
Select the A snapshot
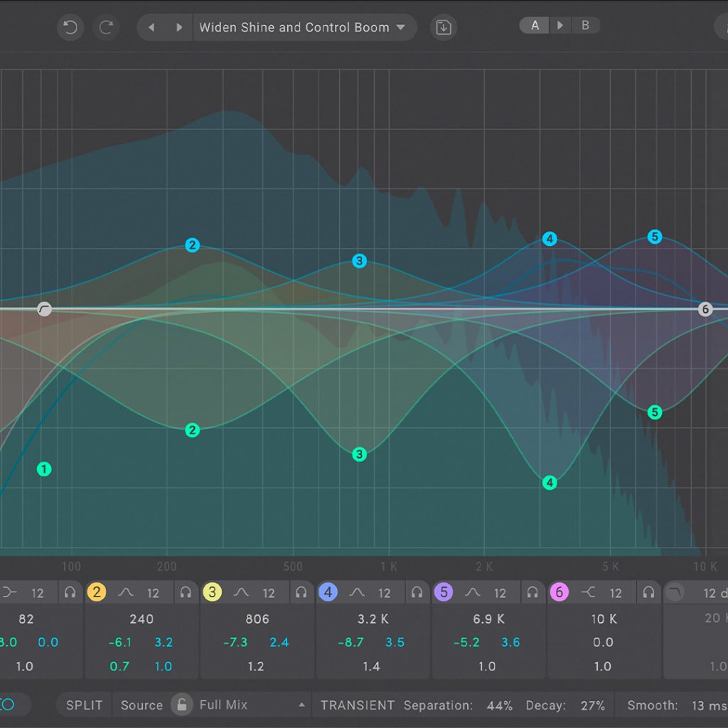(x=535, y=26)
